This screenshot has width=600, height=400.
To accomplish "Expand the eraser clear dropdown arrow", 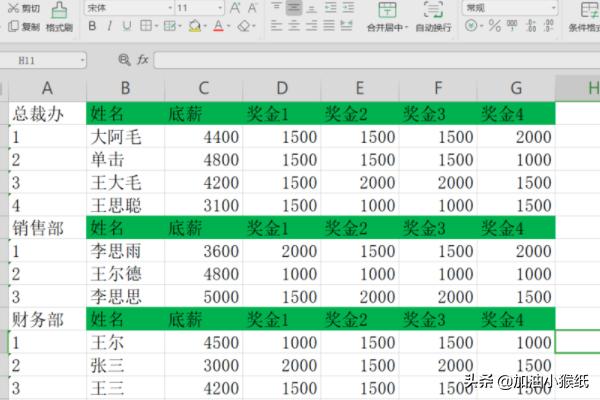I will 254,26.
